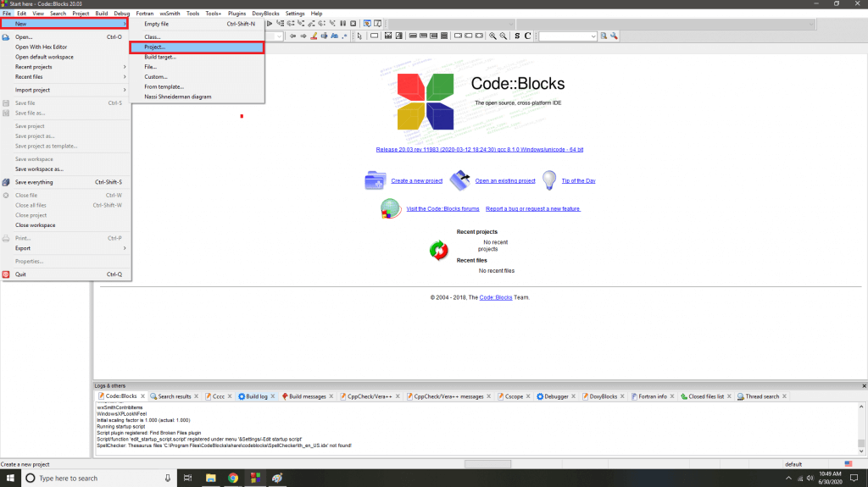Click the jump back arrow icon
This screenshot has width=868, height=487.
[x=293, y=36]
